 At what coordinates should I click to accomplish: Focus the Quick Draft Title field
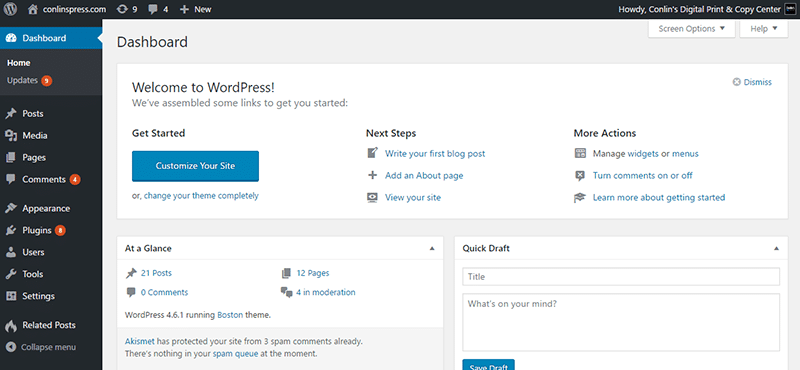(x=621, y=277)
